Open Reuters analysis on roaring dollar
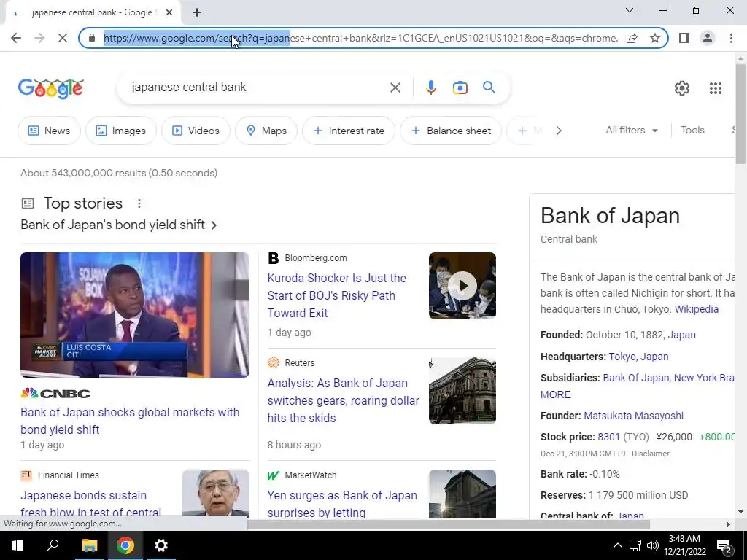 tap(343, 400)
